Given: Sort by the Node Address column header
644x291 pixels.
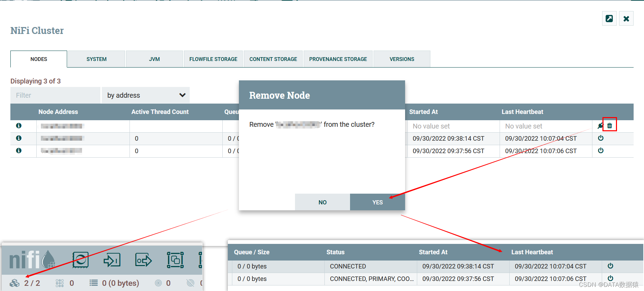Looking at the screenshot, I should point(58,112).
